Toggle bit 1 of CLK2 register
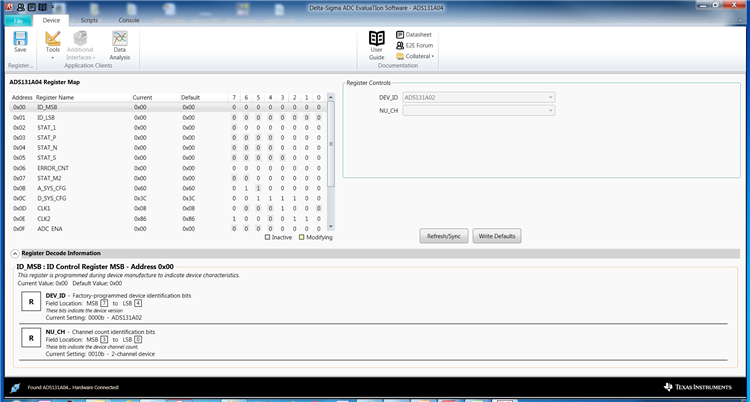750x402 pixels. (307, 219)
